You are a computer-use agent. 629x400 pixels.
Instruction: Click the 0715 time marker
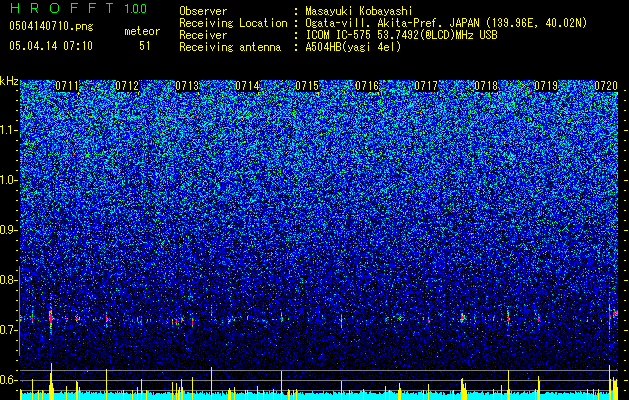point(307,86)
